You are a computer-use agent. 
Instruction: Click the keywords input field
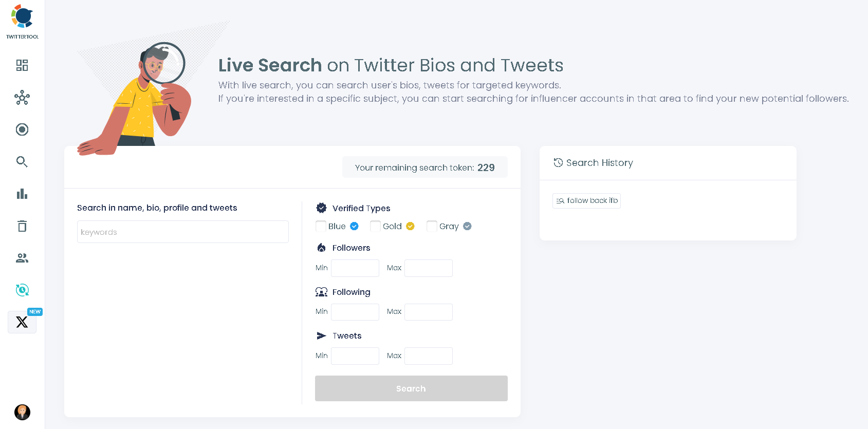point(182,232)
